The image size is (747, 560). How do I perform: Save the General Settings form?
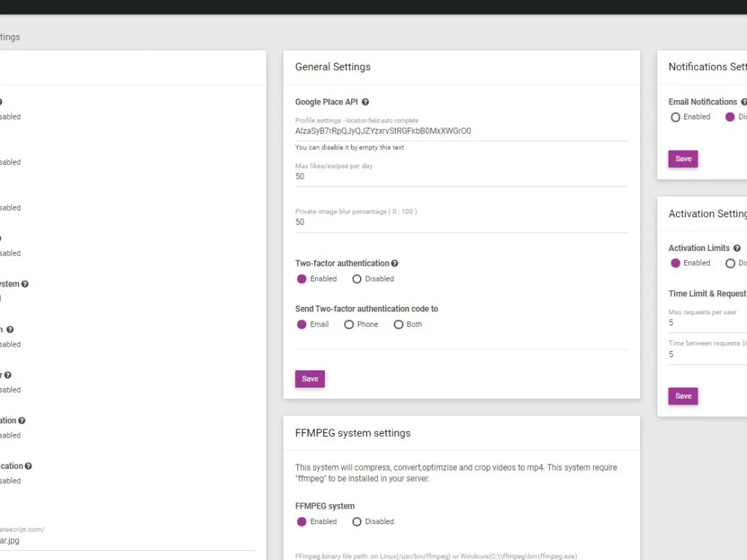(310, 379)
